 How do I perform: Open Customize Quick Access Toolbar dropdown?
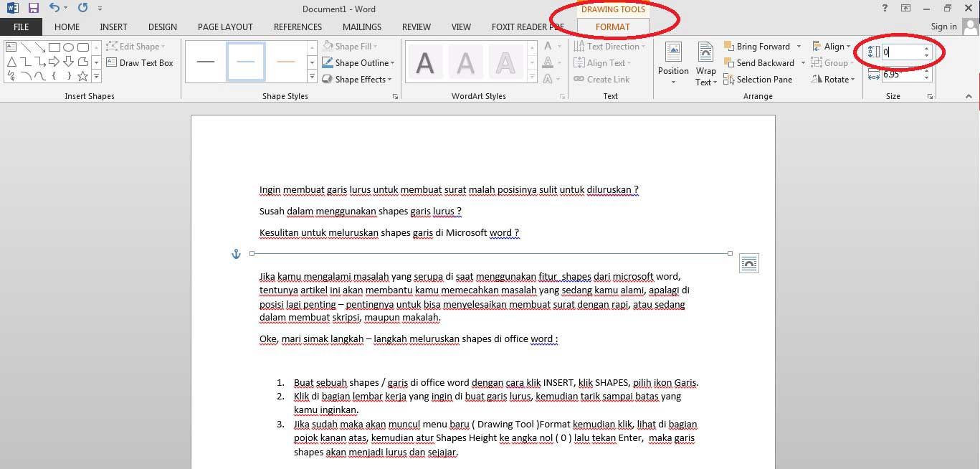pyautogui.click(x=100, y=9)
